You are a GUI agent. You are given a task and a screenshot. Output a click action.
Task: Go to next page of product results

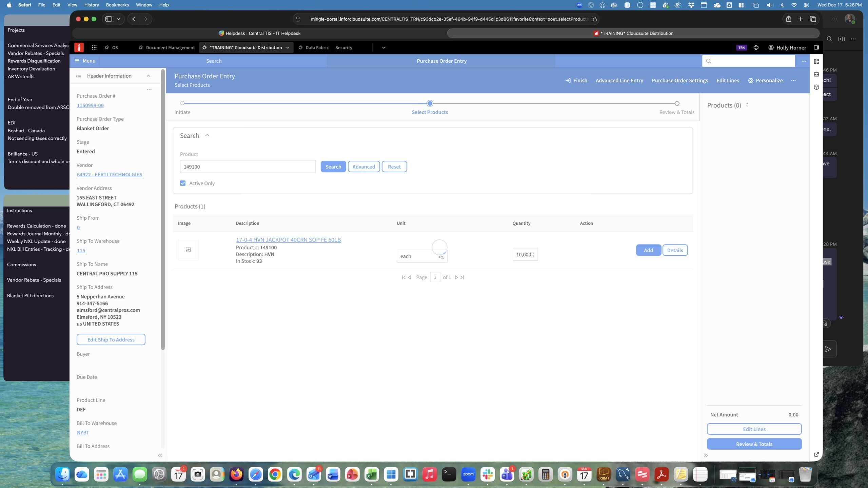coord(456,277)
